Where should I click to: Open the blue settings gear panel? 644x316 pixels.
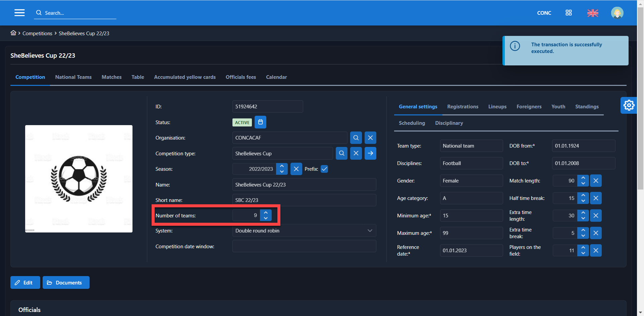[x=629, y=105]
